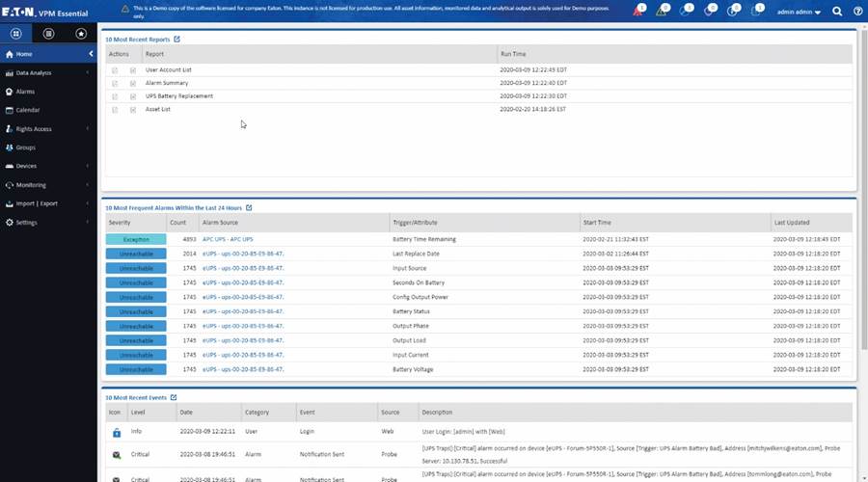This screenshot has height=482, width=868.
Task: Click the right action icon for User Account List
Action: [133, 70]
